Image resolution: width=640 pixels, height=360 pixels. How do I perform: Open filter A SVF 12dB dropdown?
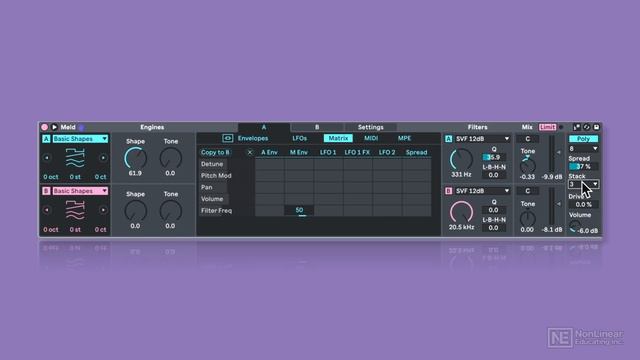[x=482, y=139]
